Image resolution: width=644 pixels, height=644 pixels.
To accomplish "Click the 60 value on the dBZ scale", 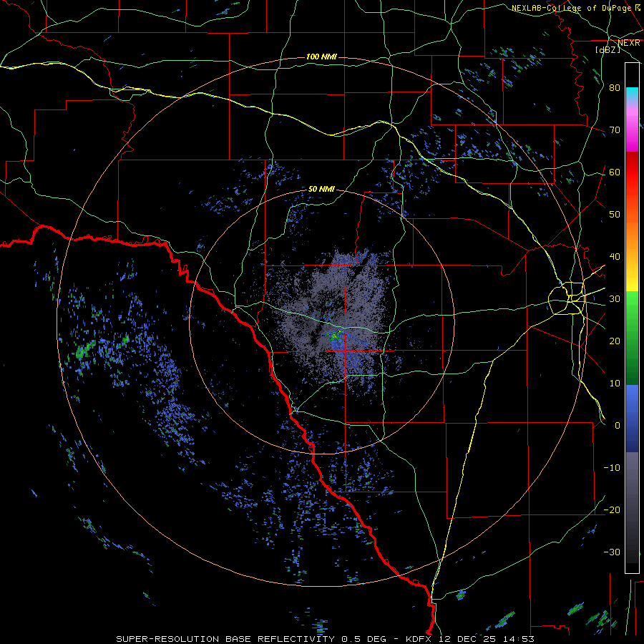I will tap(615, 172).
